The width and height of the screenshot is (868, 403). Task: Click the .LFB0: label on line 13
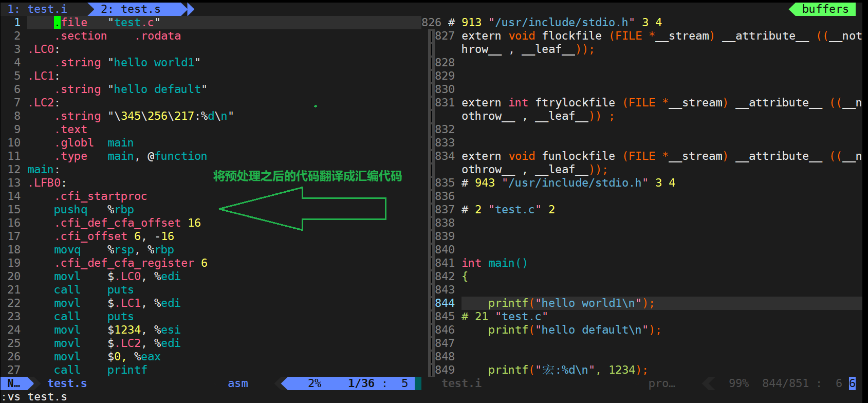coord(47,182)
